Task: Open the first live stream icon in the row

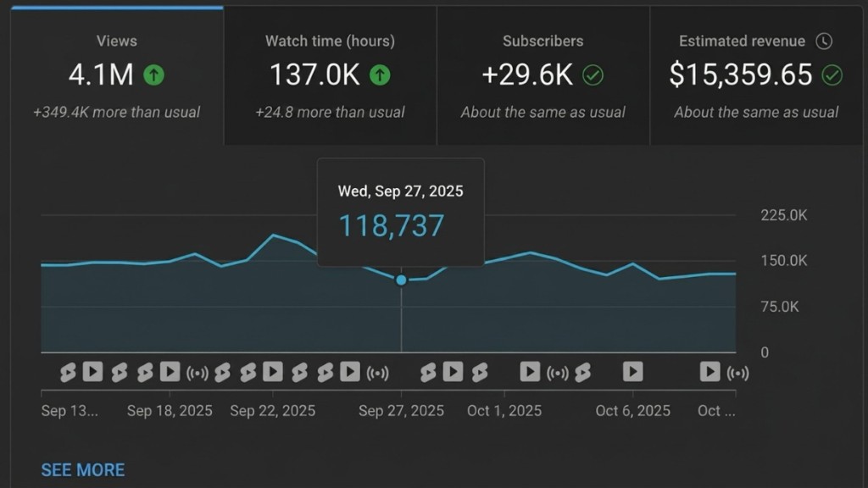Action: tap(197, 374)
